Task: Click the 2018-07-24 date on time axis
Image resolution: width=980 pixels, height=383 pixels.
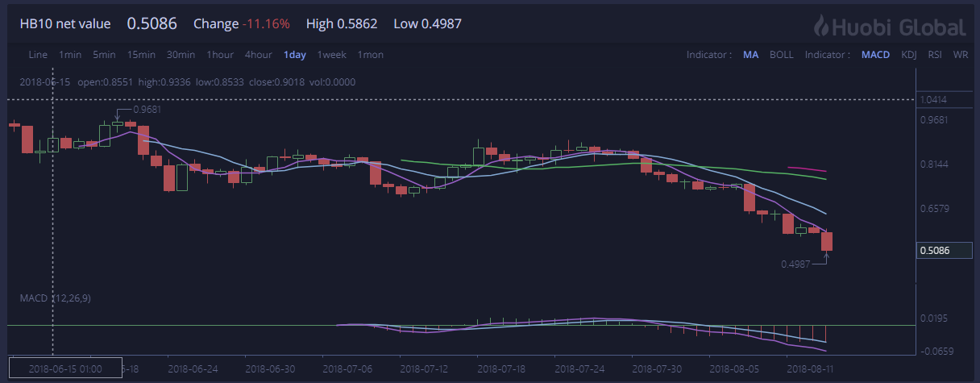Action: tap(579, 368)
